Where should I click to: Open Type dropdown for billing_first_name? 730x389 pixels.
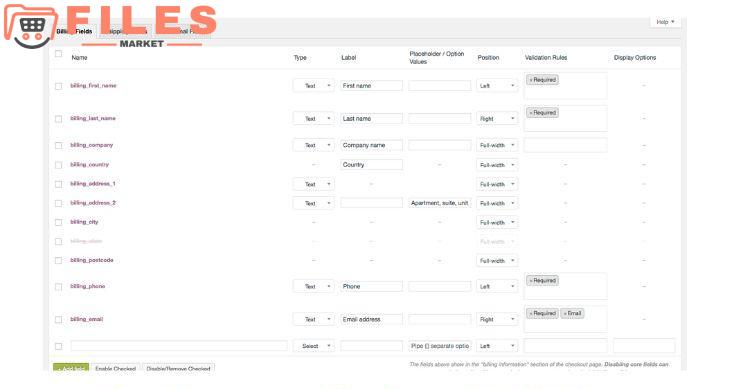(313, 86)
